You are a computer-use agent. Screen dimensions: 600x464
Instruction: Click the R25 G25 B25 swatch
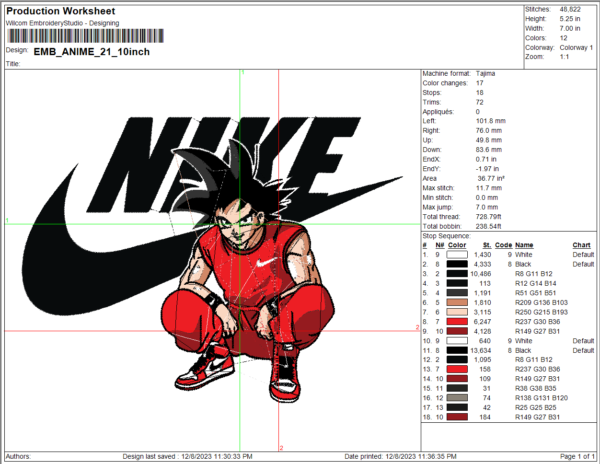pos(457,407)
